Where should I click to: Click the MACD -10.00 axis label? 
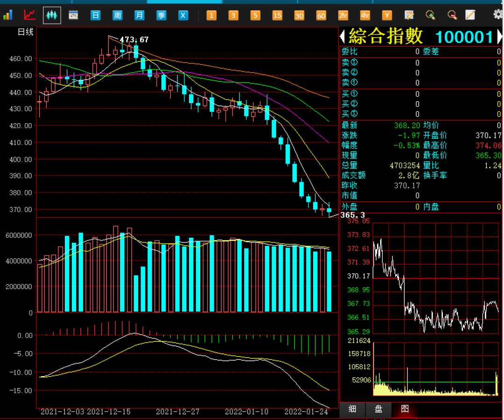point(21,372)
